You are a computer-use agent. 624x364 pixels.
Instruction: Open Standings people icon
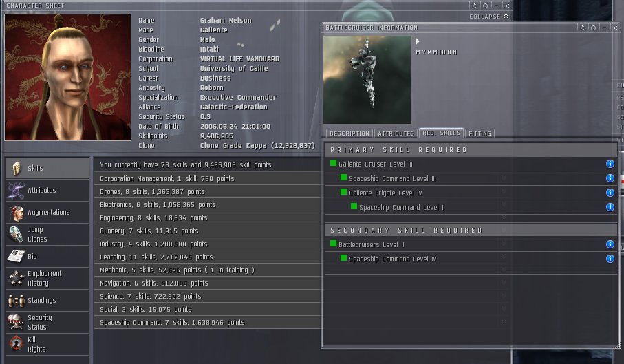click(x=16, y=301)
